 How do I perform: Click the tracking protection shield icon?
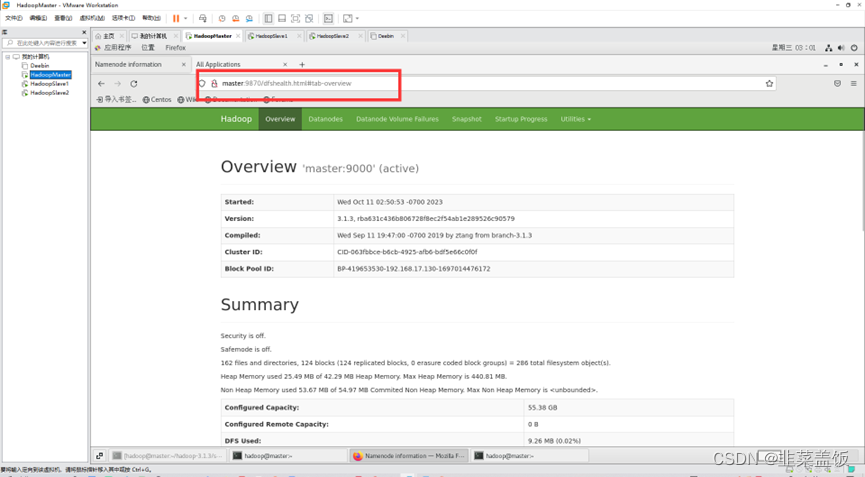click(202, 83)
